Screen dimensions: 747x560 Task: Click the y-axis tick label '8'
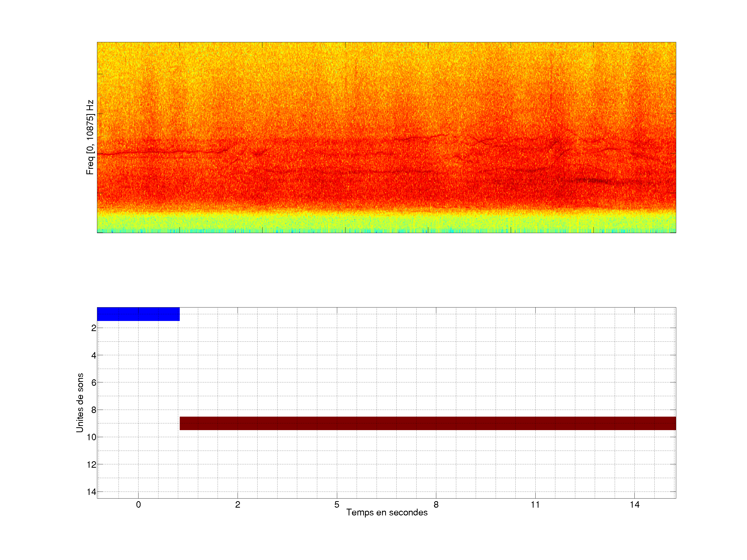(94, 410)
